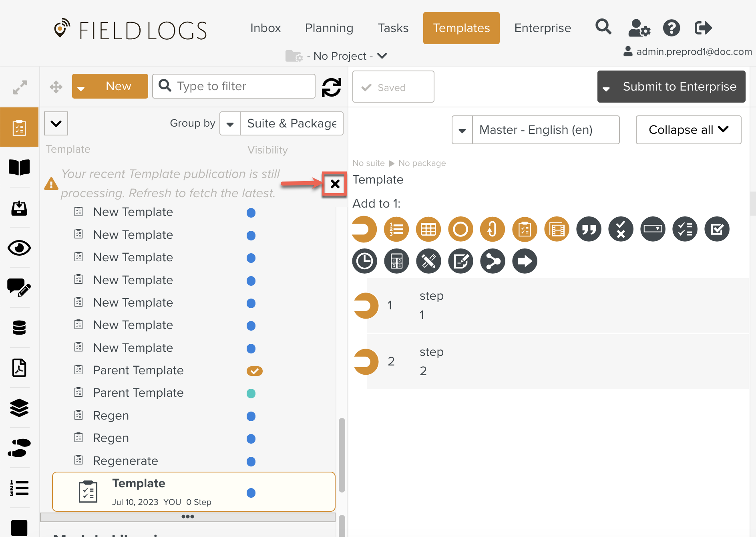
Task: Click the refresh templates icon
Action: pos(331,87)
